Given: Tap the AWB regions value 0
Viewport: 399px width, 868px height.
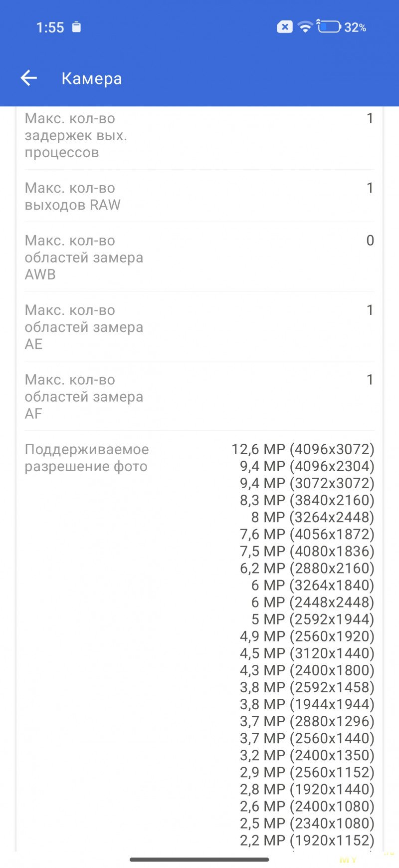Looking at the screenshot, I should point(370,241).
